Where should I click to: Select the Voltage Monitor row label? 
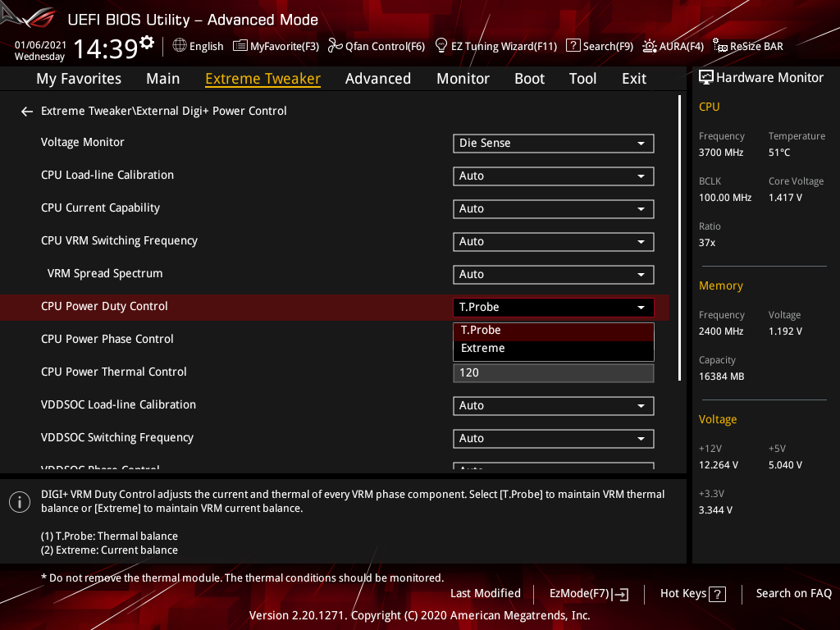click(x=83, y=143)
